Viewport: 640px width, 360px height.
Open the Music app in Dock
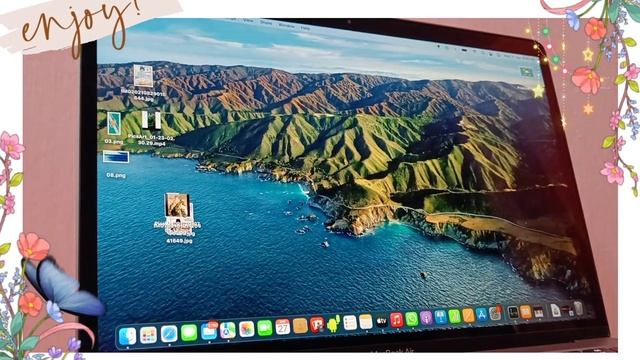click(x=396, y=320)
